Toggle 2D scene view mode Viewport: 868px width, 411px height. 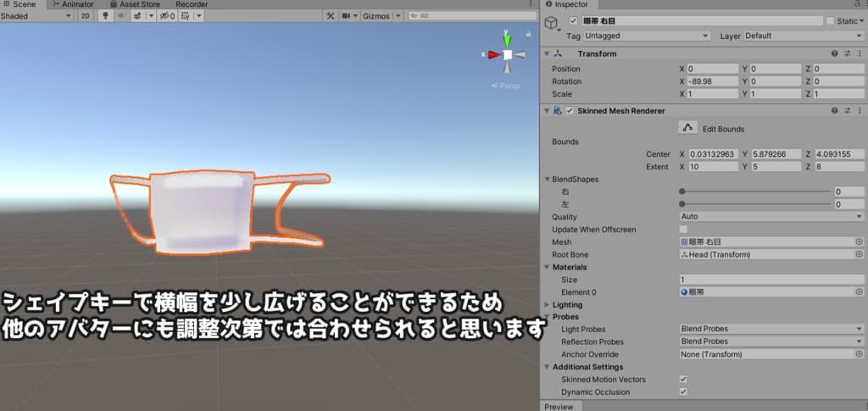pyautogui.click(x=85, y=16)
